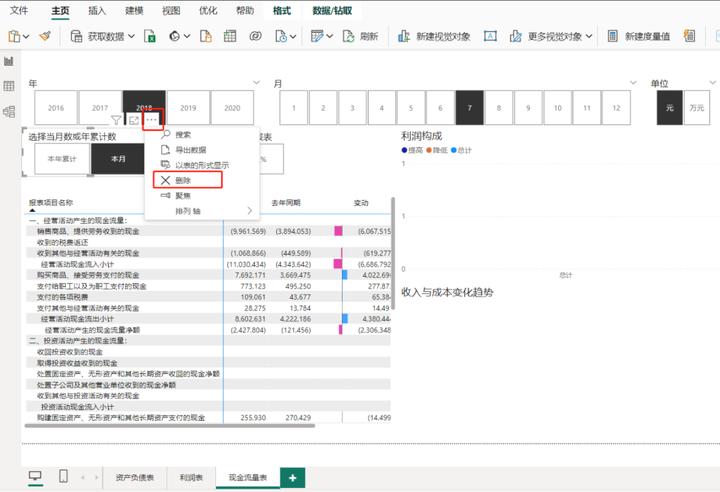This screenshot has height=492, width=720.
Task: Switch to the 数据/钻取 ribbon tab
Action: 332,10
